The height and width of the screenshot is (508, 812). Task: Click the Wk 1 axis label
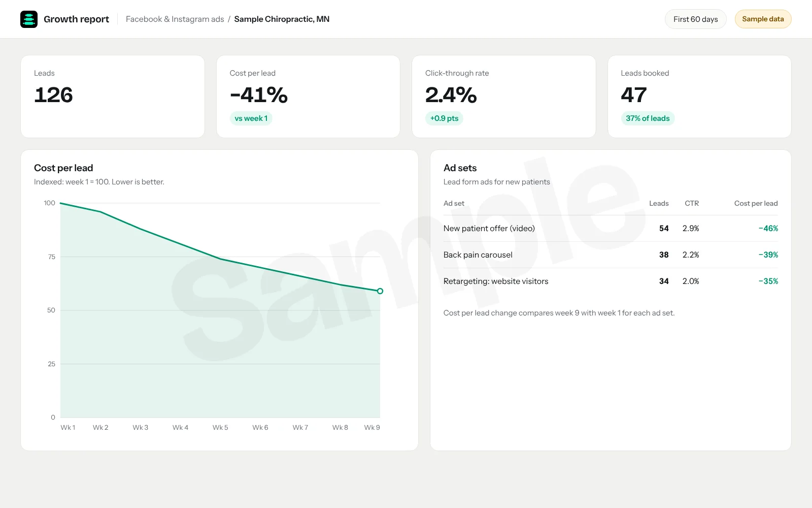67,428
